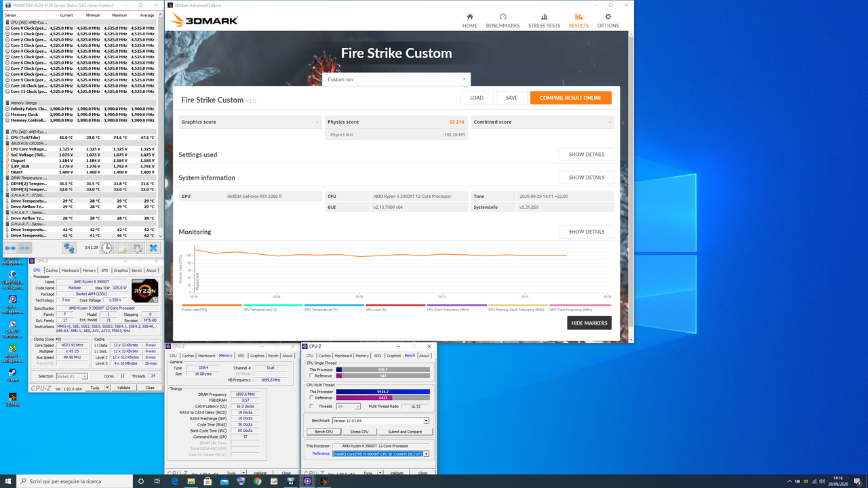The height and width of the screenshot is (488, 868).
Task: Click COMPARE RESULT ONLINE button
Action: tap(570, 98)
